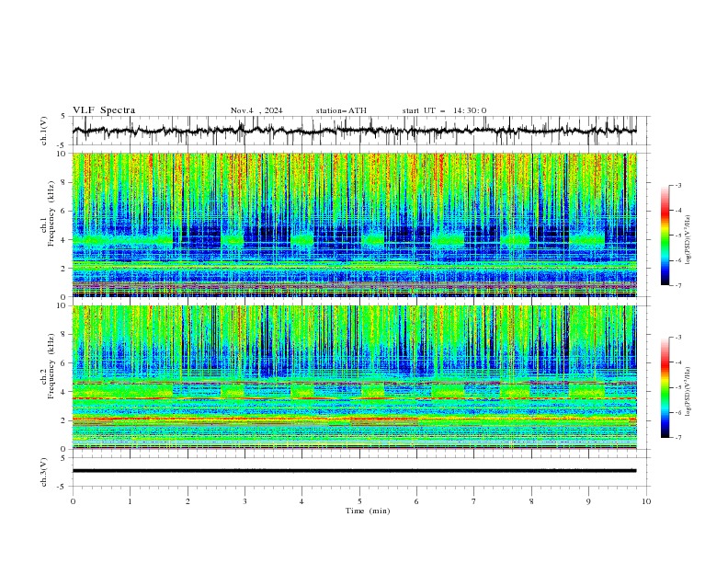Click time-axis tick label "5"
The height and width of the screenshot is (563, 728).
(x=359, y=501)
